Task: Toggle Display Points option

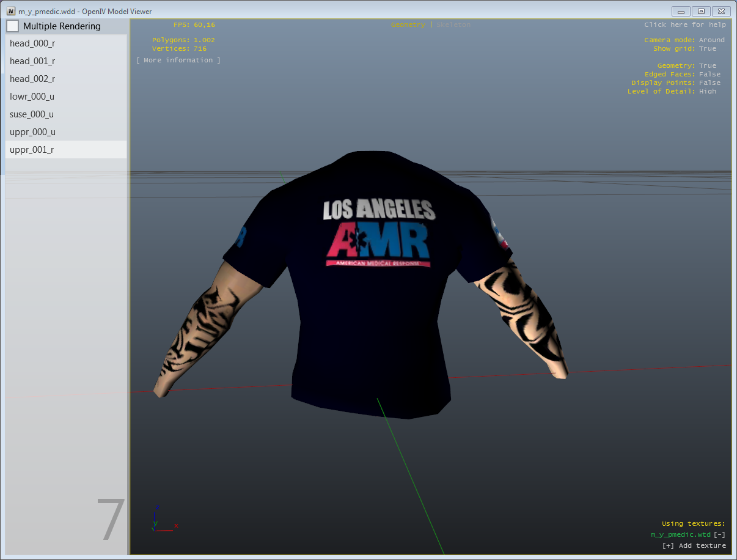Action: [x=710, y=83]
